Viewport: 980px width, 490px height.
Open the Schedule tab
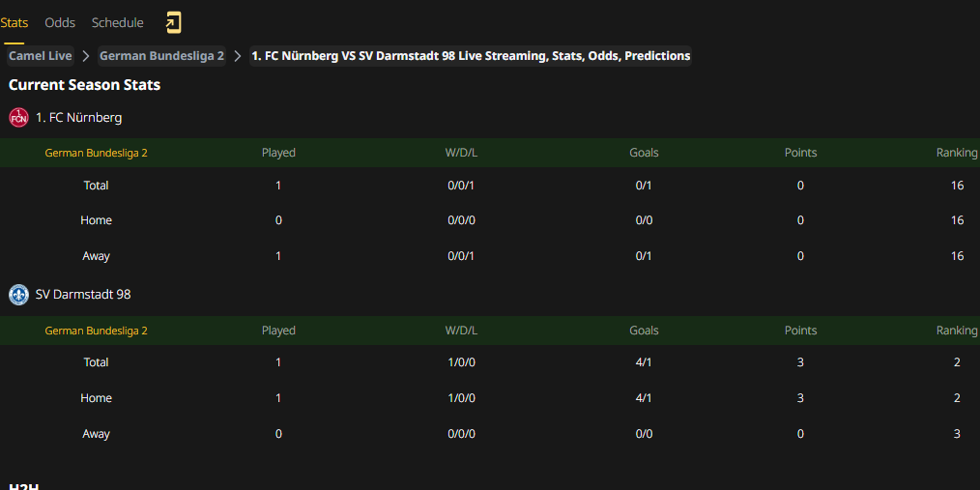coord(118,23)
